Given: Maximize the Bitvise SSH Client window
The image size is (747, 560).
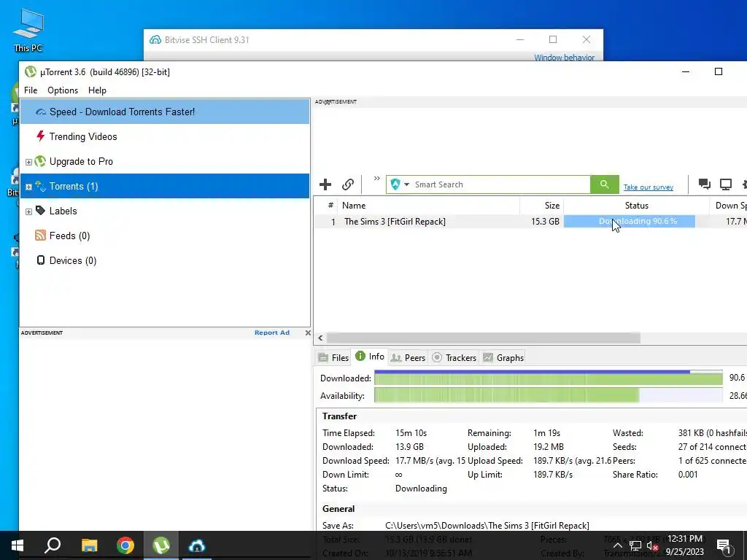Looking at the screenshot, I should click(x=553, y=39).
